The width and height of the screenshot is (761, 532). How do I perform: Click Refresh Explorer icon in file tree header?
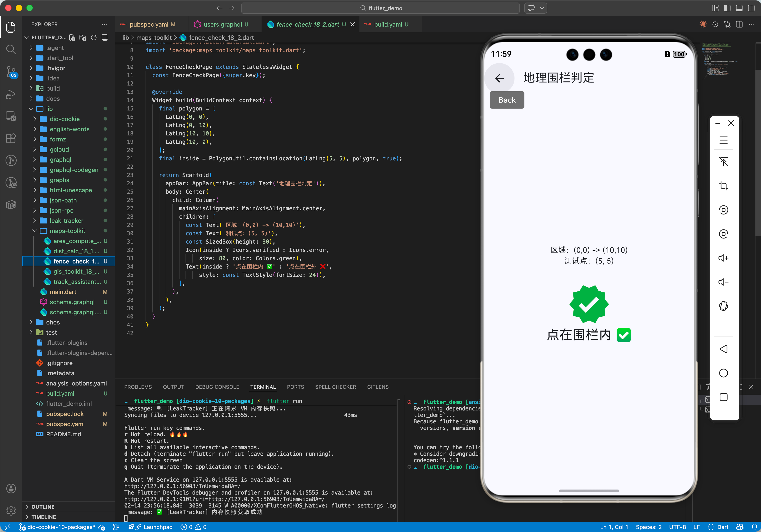pyautogui.click(x=94, y=37)
